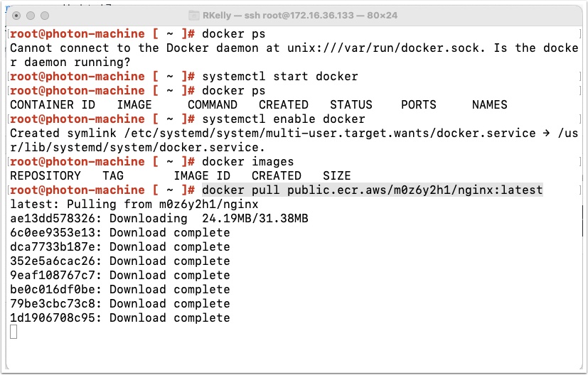
Task: Click the terminal cursor block at bottom
Action: pyautogui.click(x=14, y=332)
